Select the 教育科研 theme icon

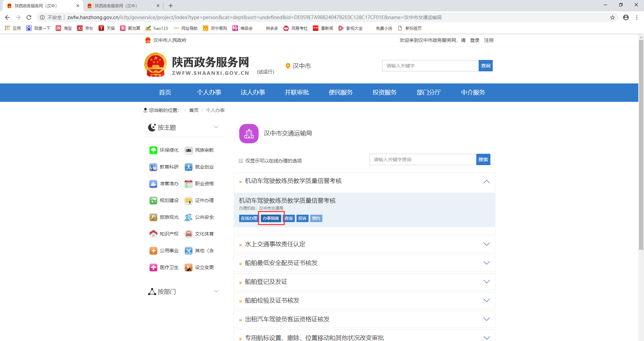pos(153,167)
